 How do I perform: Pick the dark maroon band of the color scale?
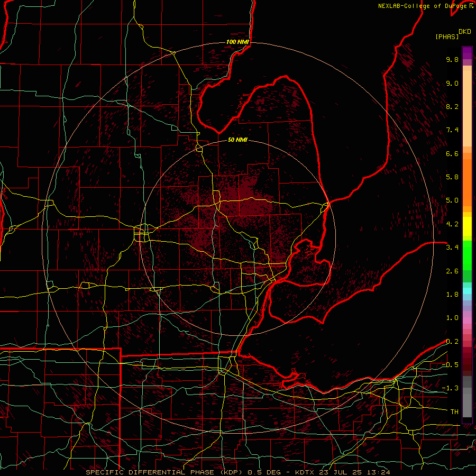[467, 364]
